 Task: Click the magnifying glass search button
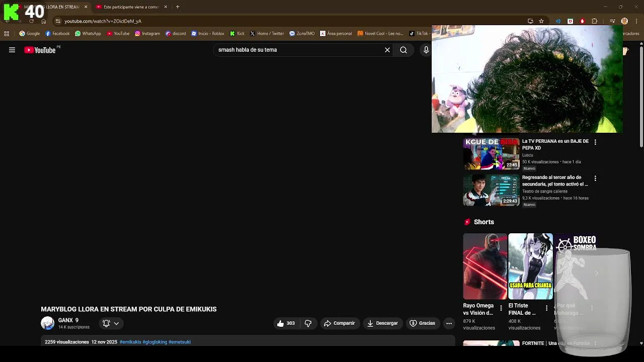click(x=404, y=50)
